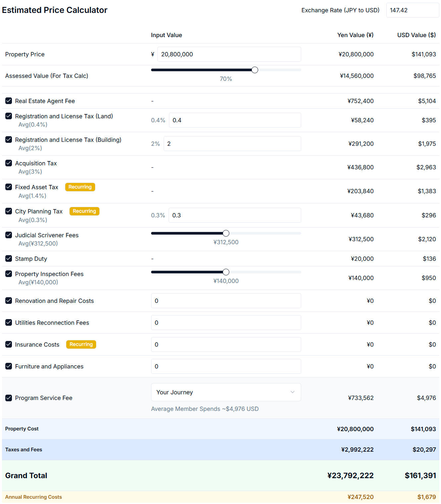Click the Registration Tax (Building) rate input
The height and width of the screenshot is (504, 441).
[x=232, y=144]
